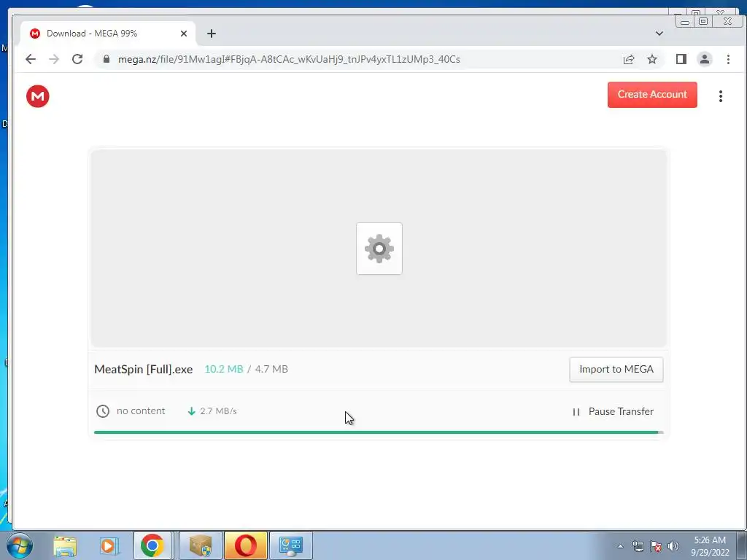Open Windows Explorer from the taskbar
The image size is (747, 560).
click(x=65, y=545)
